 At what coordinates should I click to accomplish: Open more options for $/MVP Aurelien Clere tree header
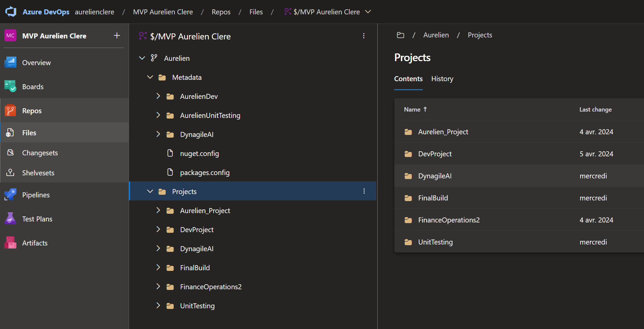click(x=364, y=36)
